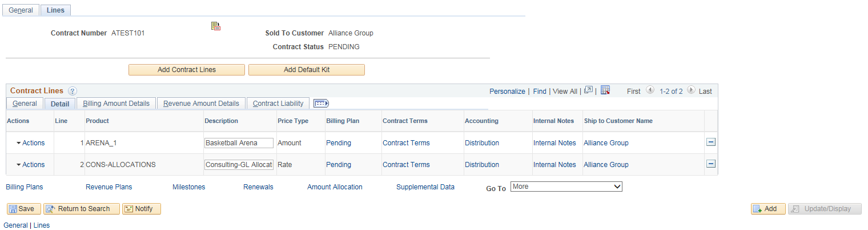Open grid in new window icon
Viewport: 868px width, 230px height.
tap(588, 90)
